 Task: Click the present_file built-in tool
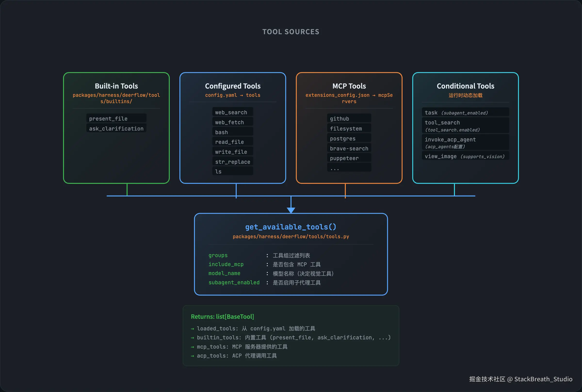coord(116,119)
